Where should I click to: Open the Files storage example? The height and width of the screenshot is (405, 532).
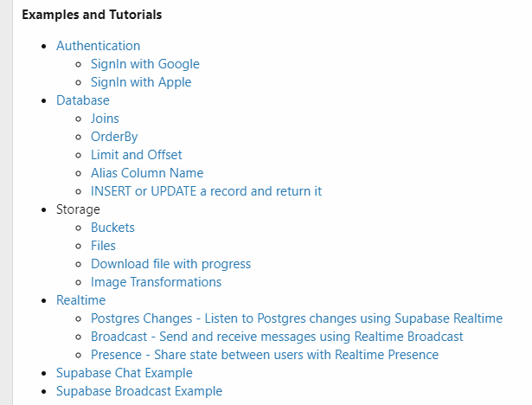click(103, 246)
